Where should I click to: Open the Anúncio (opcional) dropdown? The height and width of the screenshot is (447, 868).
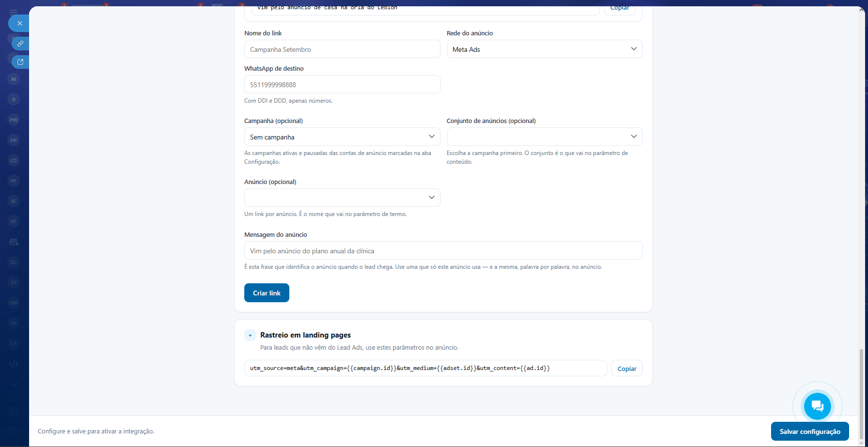pyautogui.click(x=342, y=198)
